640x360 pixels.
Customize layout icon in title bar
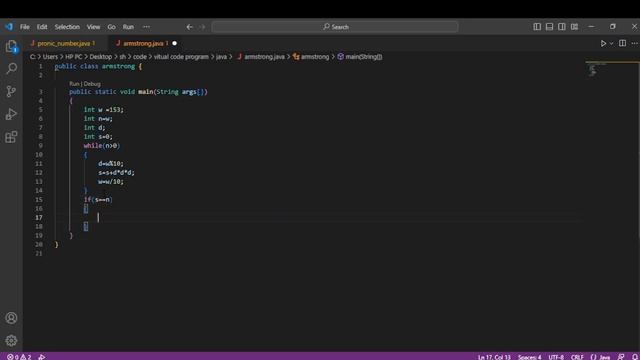pyautogui.click(x=574, y=27)
